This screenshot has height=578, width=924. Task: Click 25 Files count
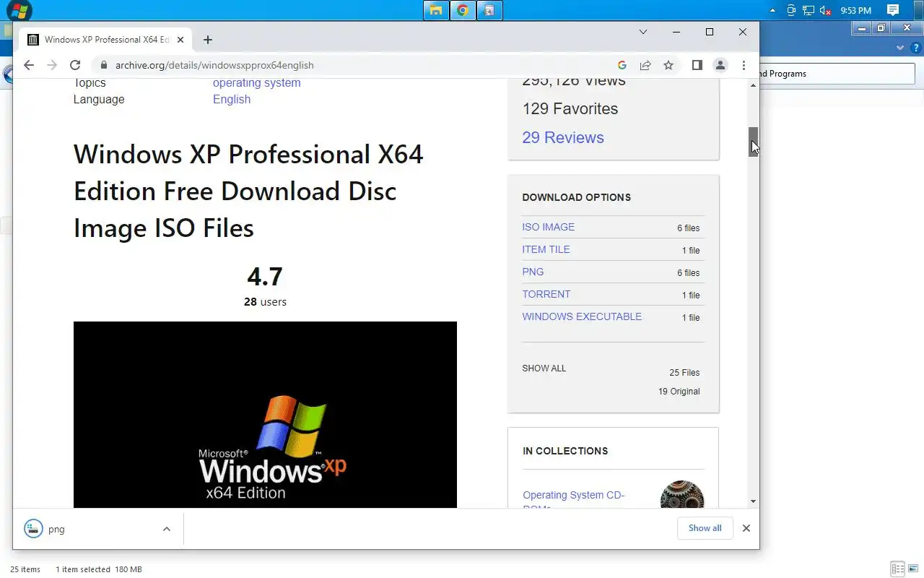pos(684,373)
